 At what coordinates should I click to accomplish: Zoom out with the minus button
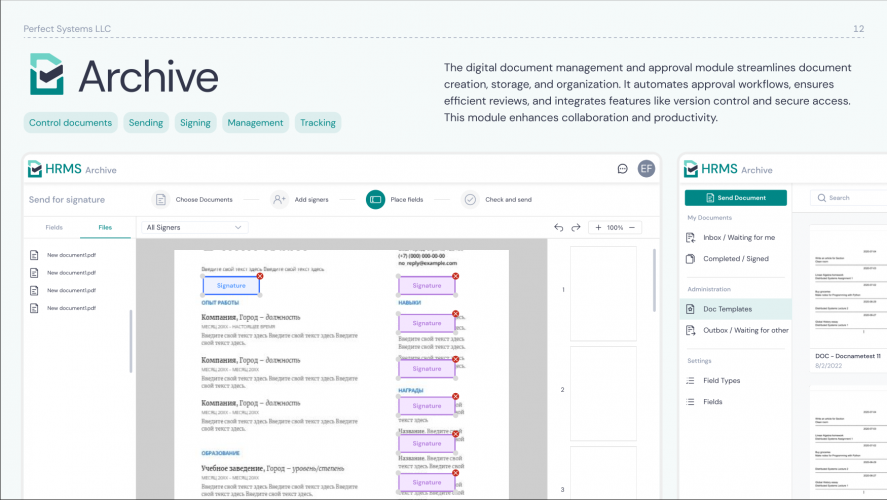click(632, 227)
